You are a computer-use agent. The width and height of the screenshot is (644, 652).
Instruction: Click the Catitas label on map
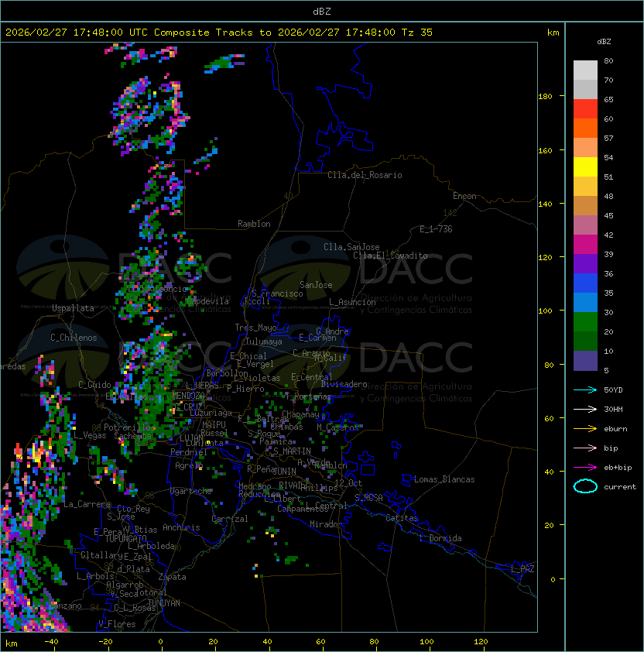402,518
